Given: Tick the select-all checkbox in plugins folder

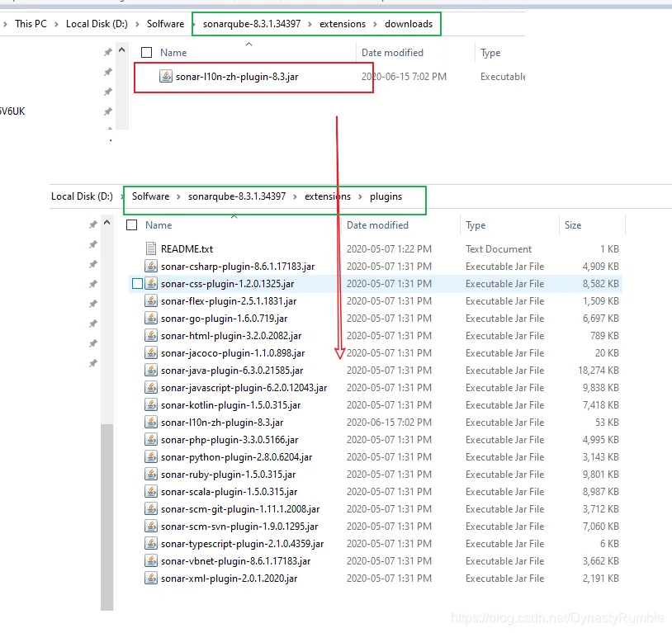Looking at the screenshot, I should point(131,225).
